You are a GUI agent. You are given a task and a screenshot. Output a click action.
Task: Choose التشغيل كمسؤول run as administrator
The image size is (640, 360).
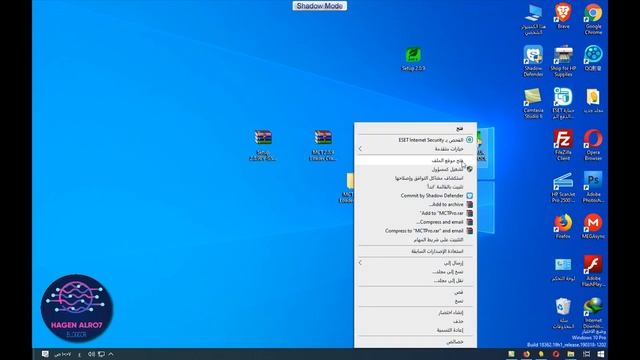tap(416, 169)
